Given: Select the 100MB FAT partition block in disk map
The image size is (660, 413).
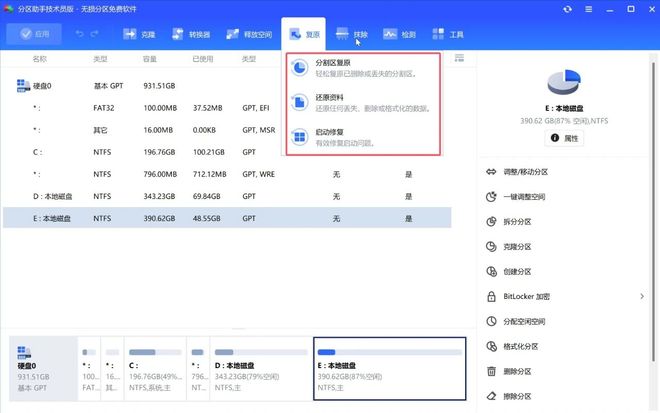Looking at the screenshot, I should point(89,368).
